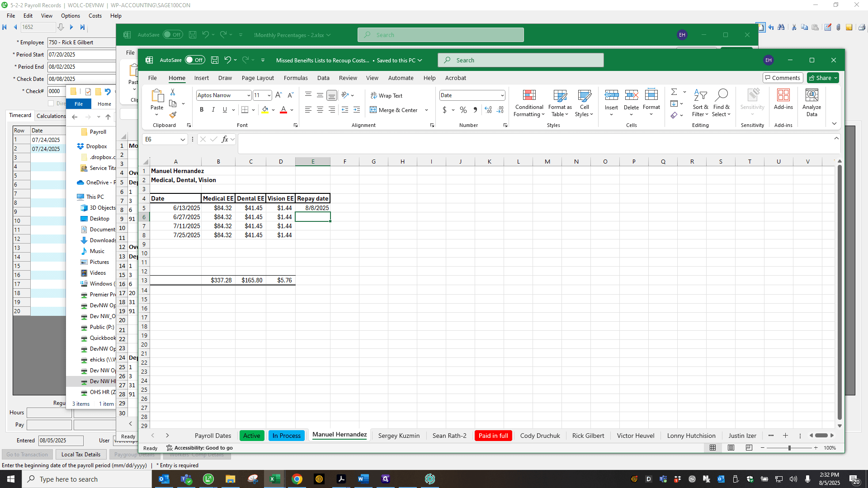Adjust the zoom slider in the status bar
The width and height of the screenshot is (868, 488).
789,448
